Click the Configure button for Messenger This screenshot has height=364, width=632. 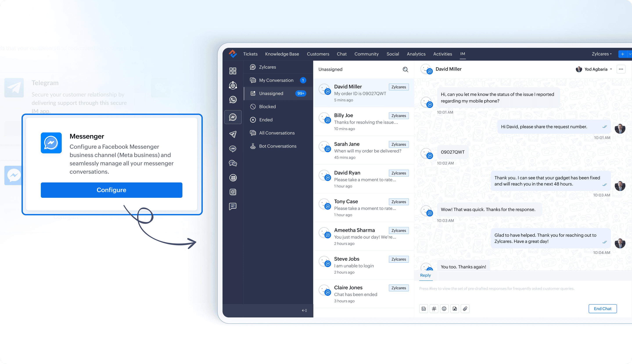pyautogui.click(x=111, y=190)
